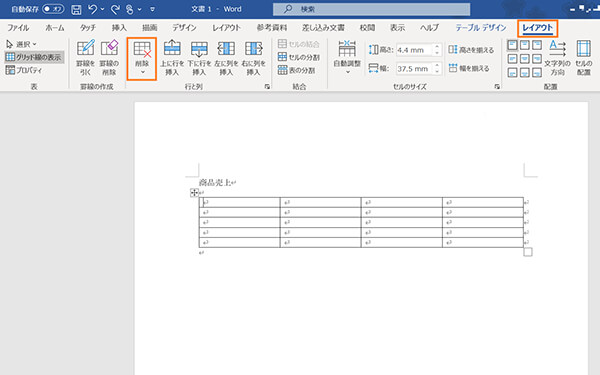Switch to the デザイン tab

pyautogui.click(x=184, y=28)
